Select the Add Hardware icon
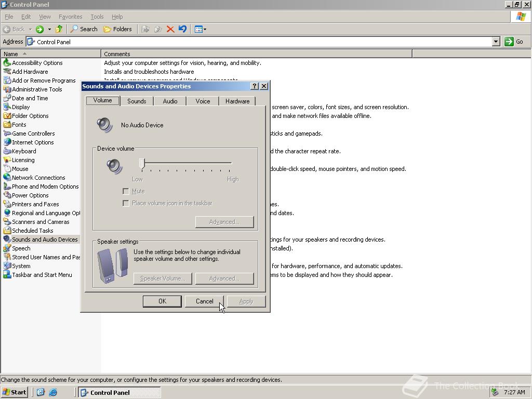Screen dimensions: 532x399 [7, 72]
